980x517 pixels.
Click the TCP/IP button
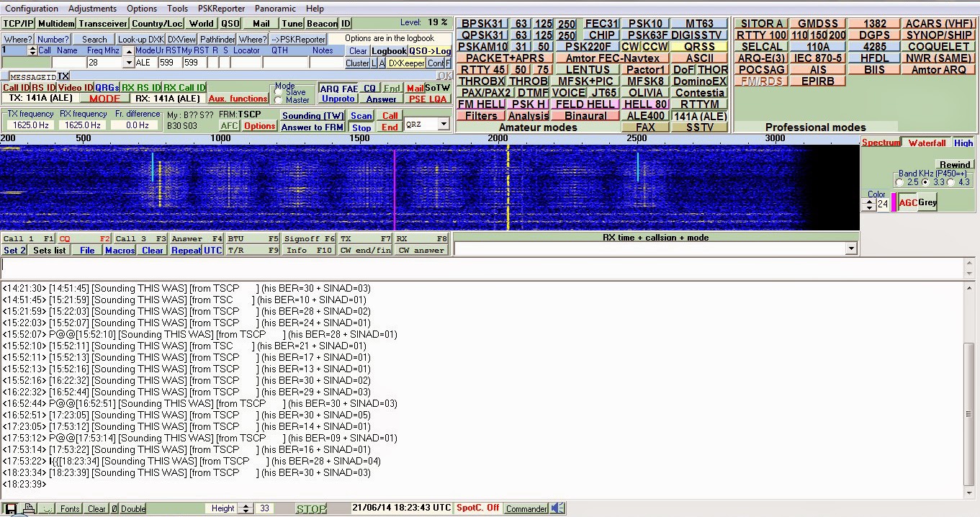coord(18,24)
